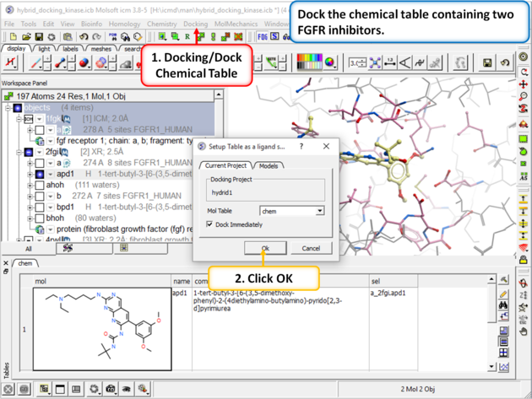Open the Mol Table dropdown
Viewport: 532px width, 399px height.
coord(320,211)
